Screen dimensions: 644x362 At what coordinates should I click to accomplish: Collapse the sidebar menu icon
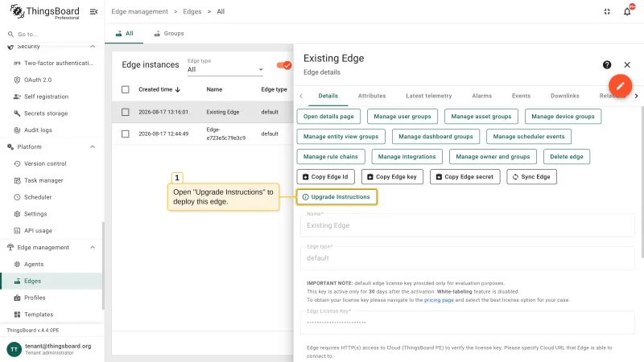(93, 11)
